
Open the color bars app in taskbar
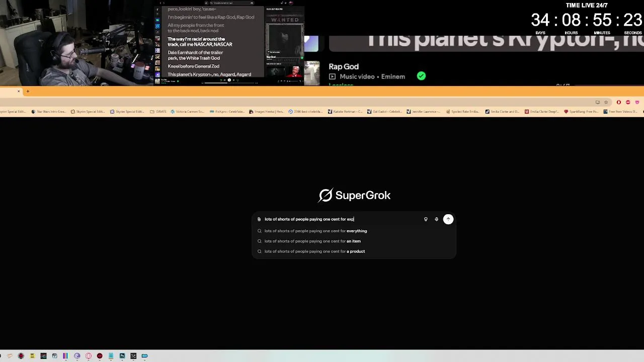pos(65,356)
